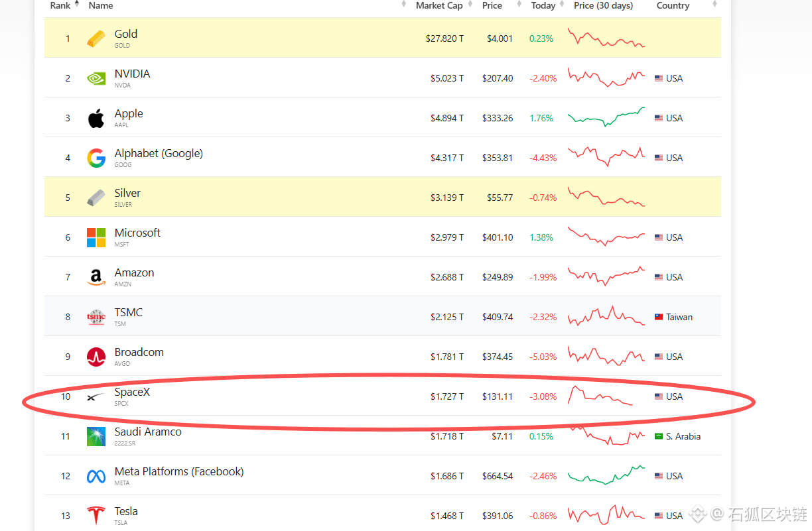Click the Gold bar logo icon

point(96,38)
